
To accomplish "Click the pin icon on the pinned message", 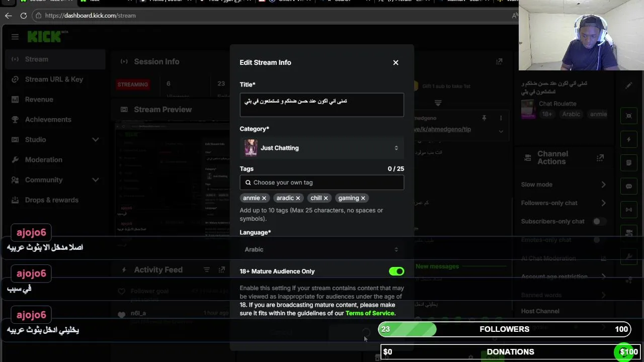I will (484, 118).
